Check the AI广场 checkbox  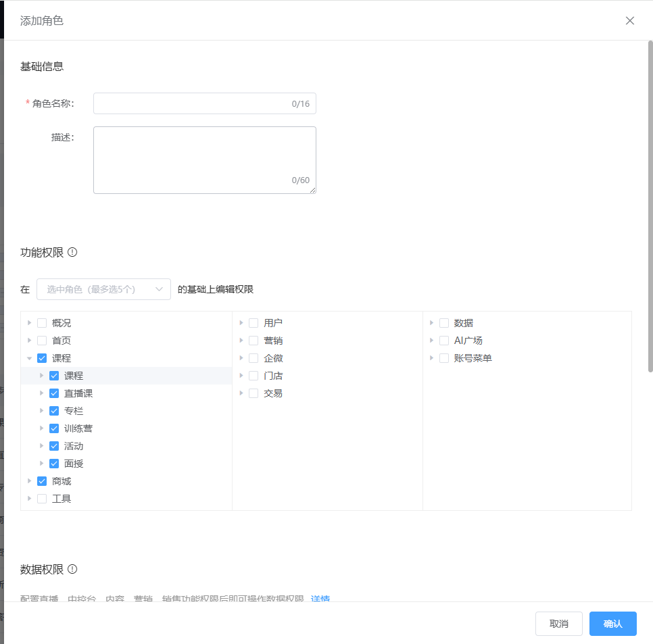[x=444, y=340]
